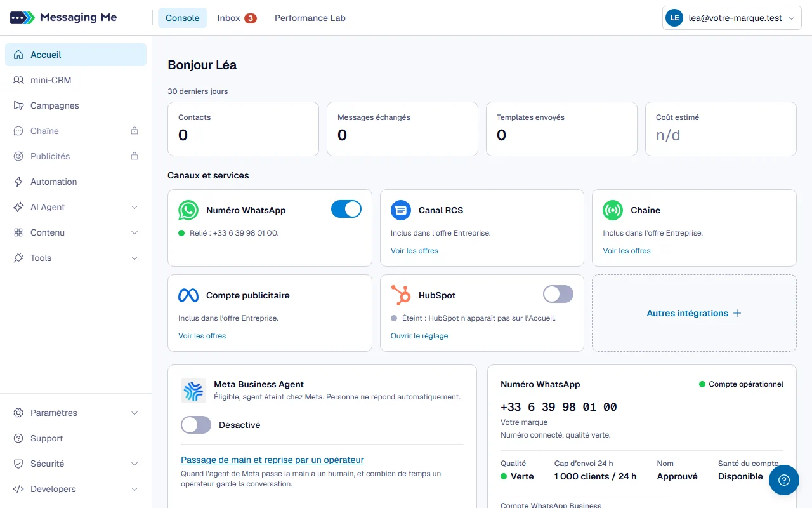Image resolution: width=812 pixels, height=508 pixels.
Task: Click the Meta Business Agent icon
Action: (x=193, y=391)
